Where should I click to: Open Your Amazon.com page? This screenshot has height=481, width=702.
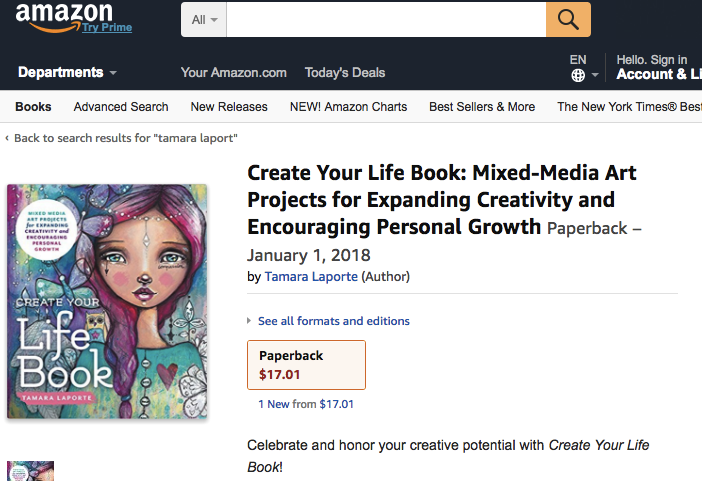[233, 72]
